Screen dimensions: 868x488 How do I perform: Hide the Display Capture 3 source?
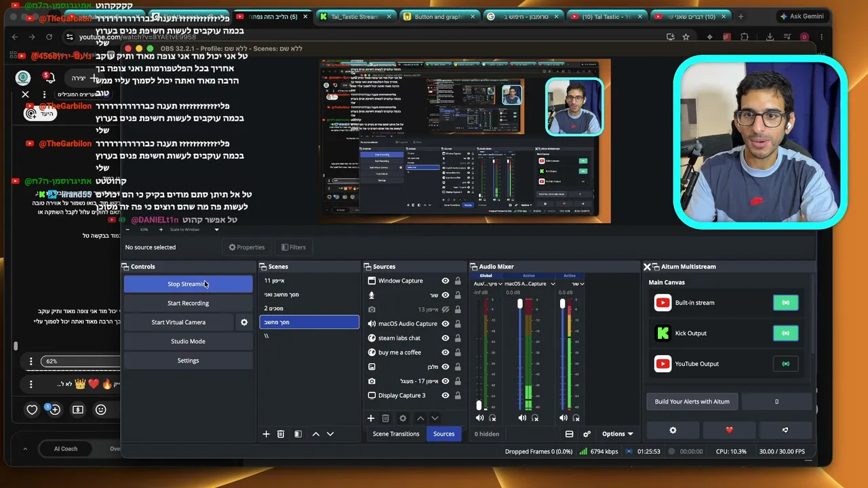click(x=446, y=395)
